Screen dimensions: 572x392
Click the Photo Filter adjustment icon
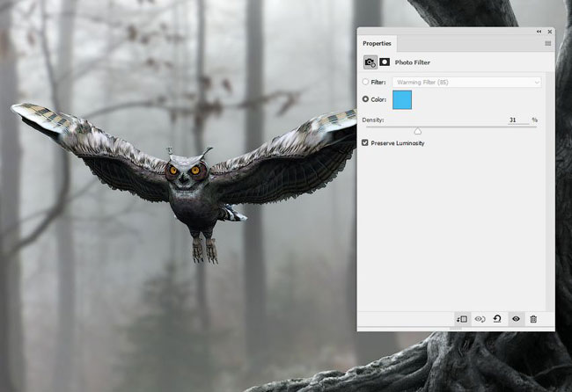coord(370,62)
